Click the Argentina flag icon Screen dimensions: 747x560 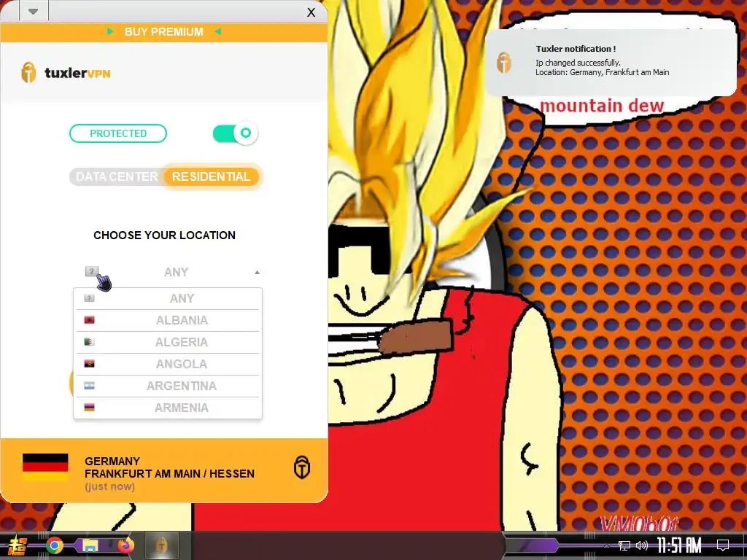[x=89, y=386]
